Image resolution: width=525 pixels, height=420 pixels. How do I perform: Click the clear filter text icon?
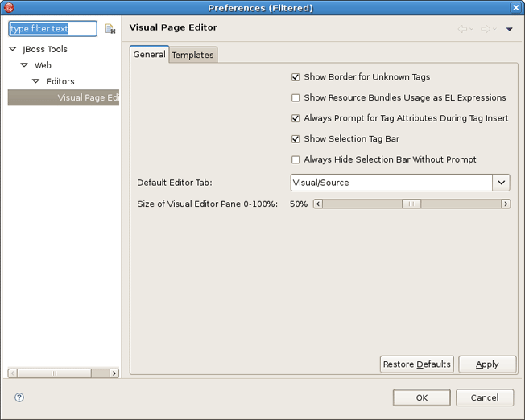(110, 29)
